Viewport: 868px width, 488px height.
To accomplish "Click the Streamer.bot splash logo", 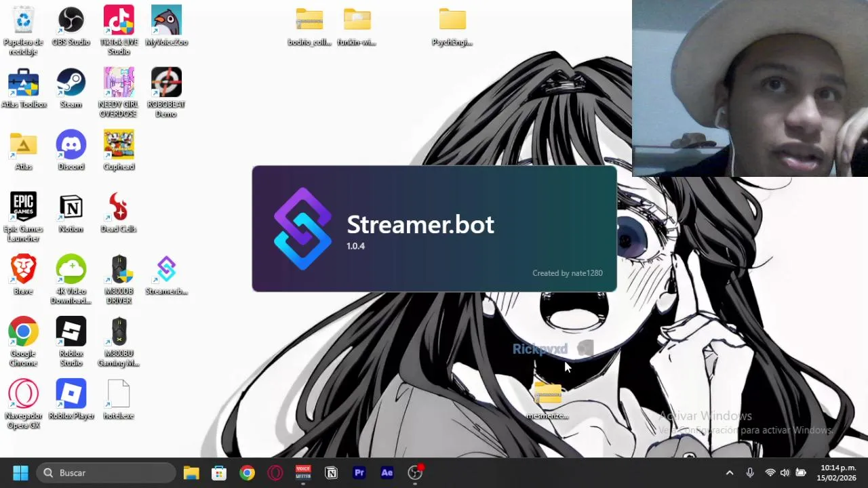I will click(x=302, y=228).
